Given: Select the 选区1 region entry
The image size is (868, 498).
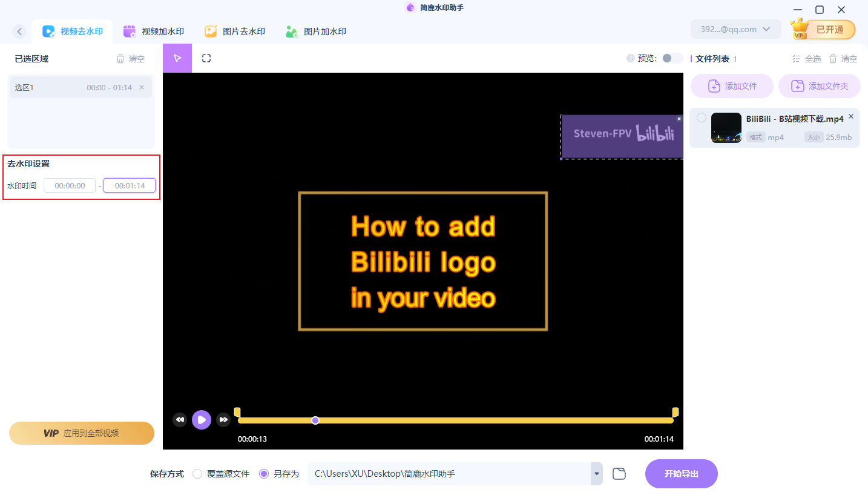Looking at the screenshot, I should (81, 87).
